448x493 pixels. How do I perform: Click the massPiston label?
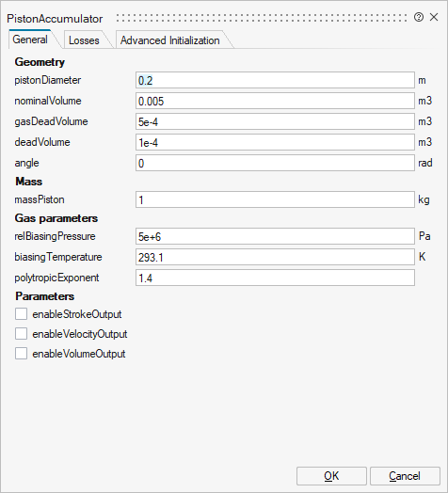click(x=40, y=199)
